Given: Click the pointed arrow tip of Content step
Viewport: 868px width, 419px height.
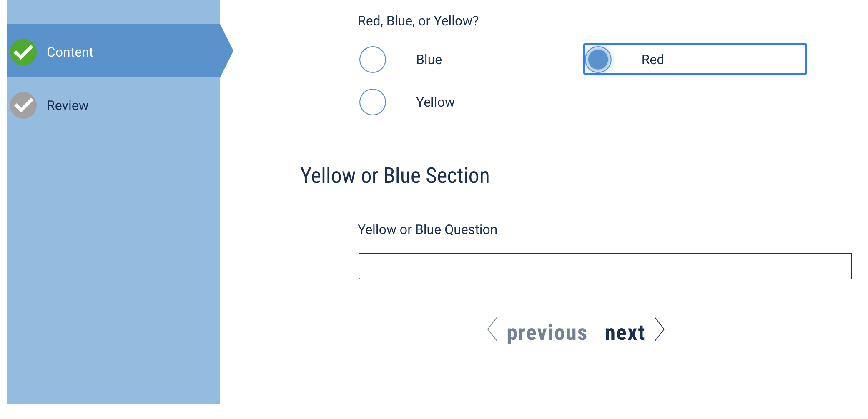Looking at the screenshot, I should tap(227, 51).
